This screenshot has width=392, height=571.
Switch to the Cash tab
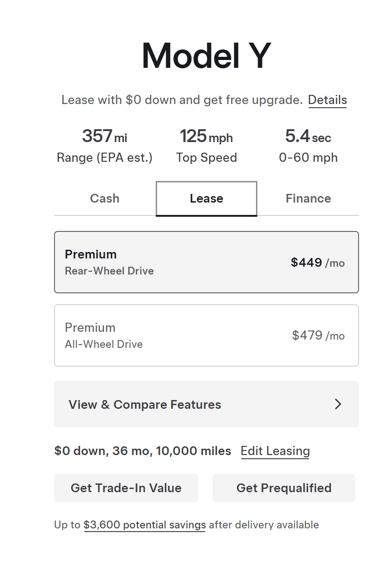(104, 198)
